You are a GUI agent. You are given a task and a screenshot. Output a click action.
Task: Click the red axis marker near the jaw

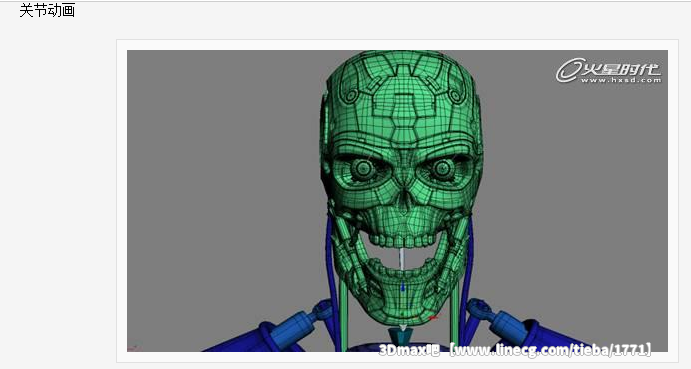pyautogui.click(x=433, y=317)
